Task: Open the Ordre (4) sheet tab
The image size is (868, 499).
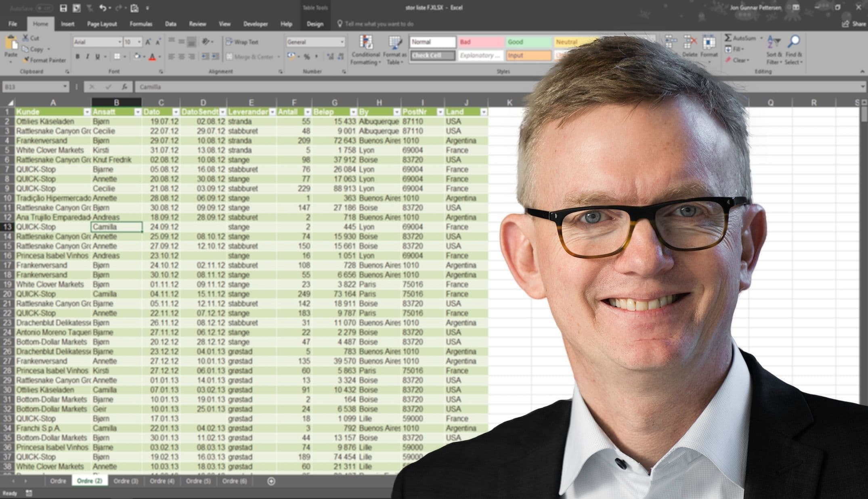Action: click(161, 481)
